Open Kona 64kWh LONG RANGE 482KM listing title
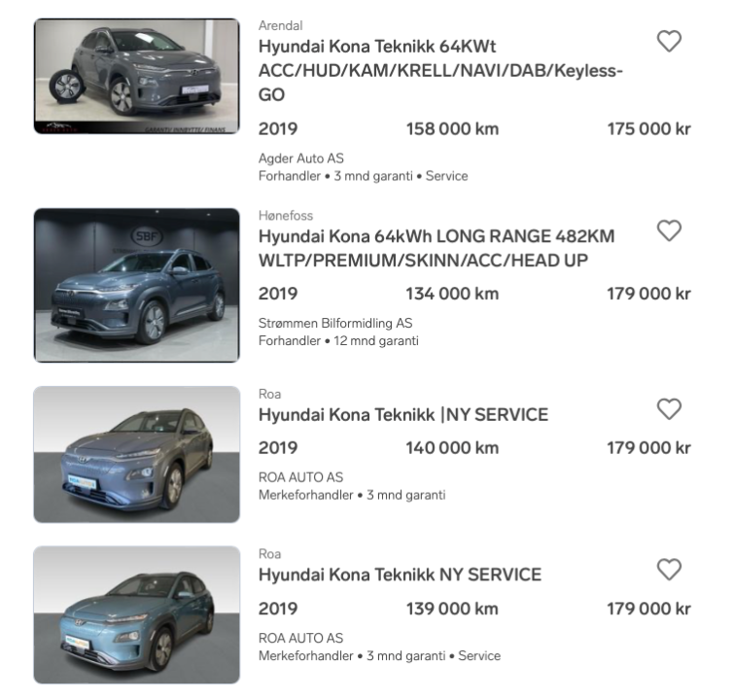Viewport: 734px width, 700px height. click(437, 248)
